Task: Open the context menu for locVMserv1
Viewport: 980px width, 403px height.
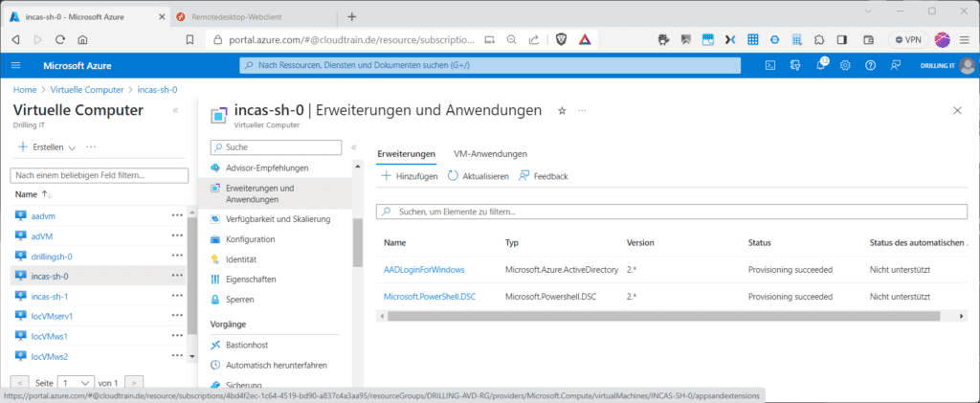Action: point(177,316)
